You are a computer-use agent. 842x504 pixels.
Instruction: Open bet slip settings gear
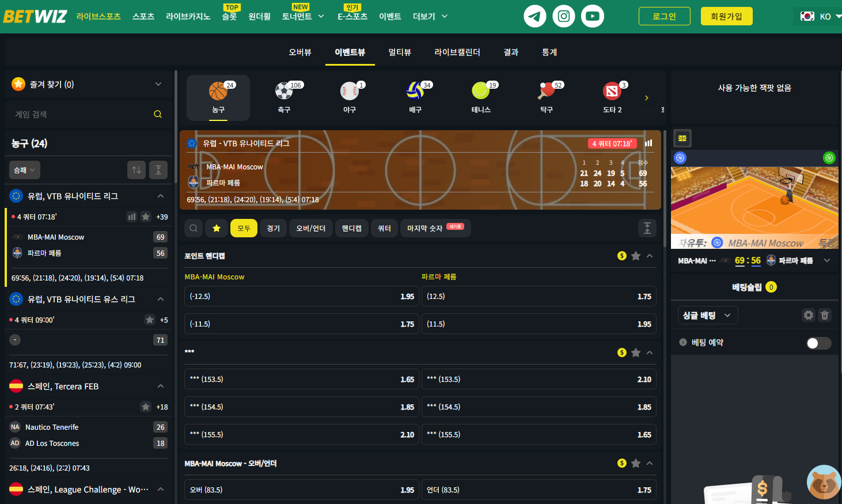(809, 315)
